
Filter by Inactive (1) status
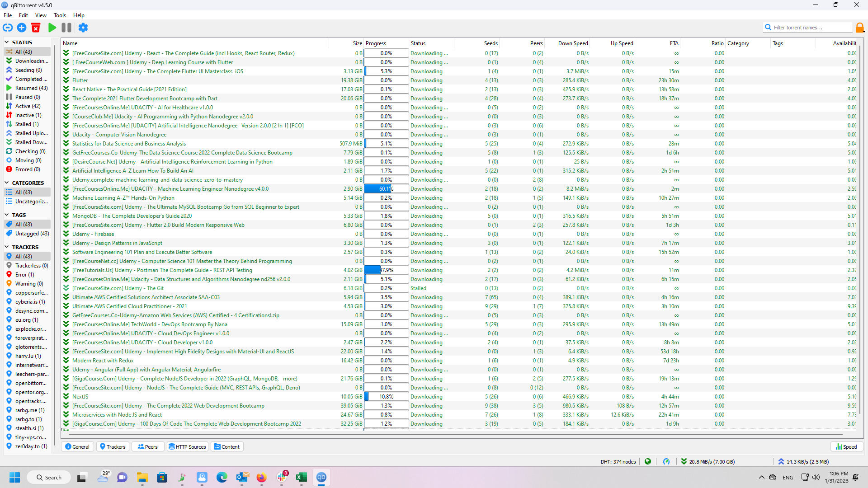(x=28, y=115)
